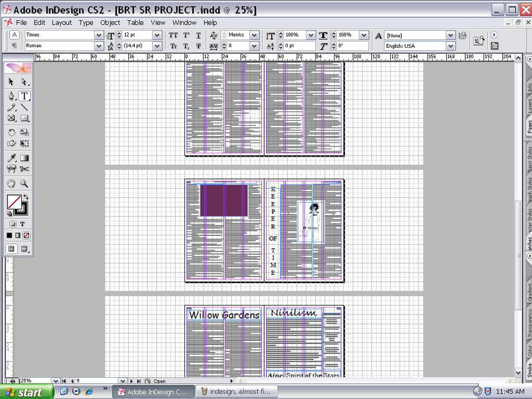
Task: Select the Scale tool
Action: click(x=24, y=132)
